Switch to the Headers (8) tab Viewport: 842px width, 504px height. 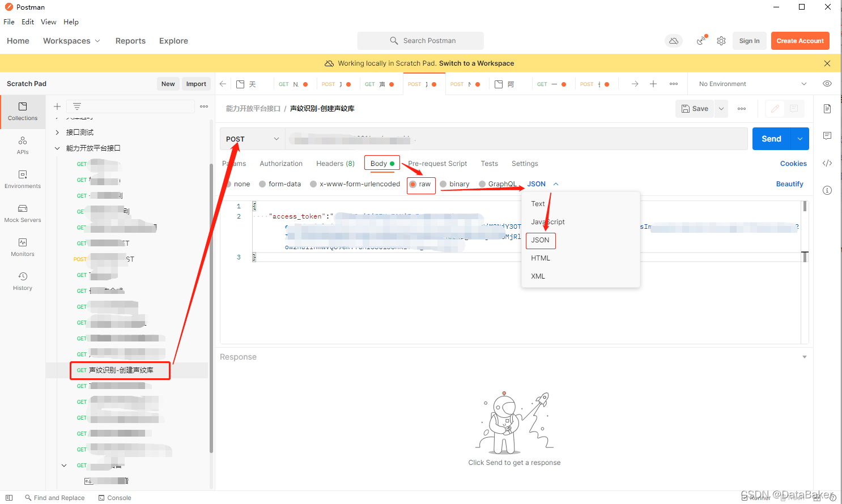click(335, 164)
